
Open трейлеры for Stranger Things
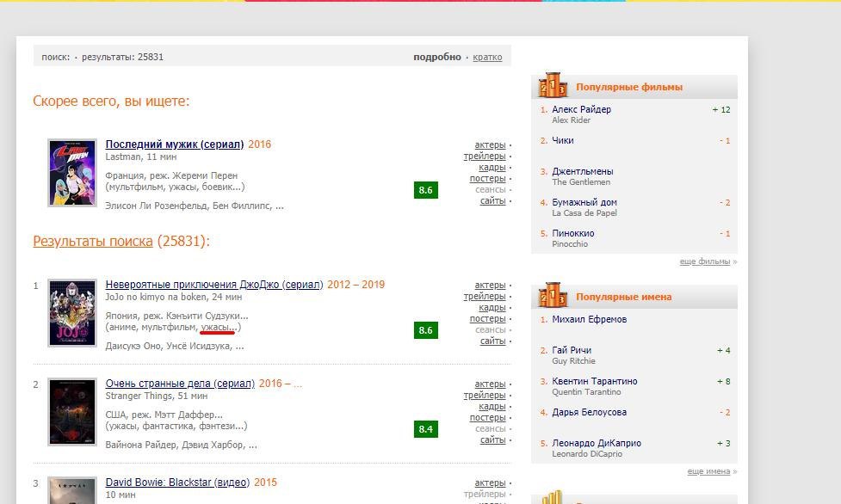(x=485, y=395)
